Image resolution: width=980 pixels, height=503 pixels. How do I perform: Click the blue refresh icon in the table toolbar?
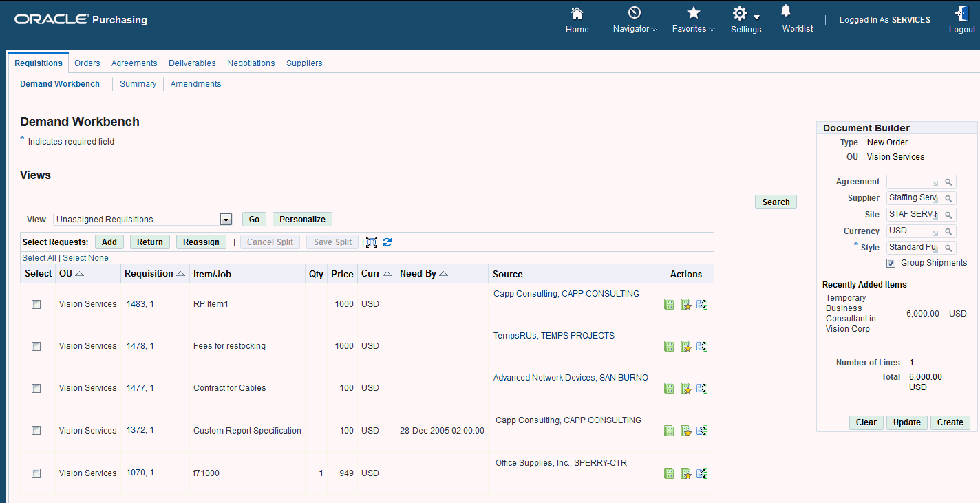click(387, 242)
